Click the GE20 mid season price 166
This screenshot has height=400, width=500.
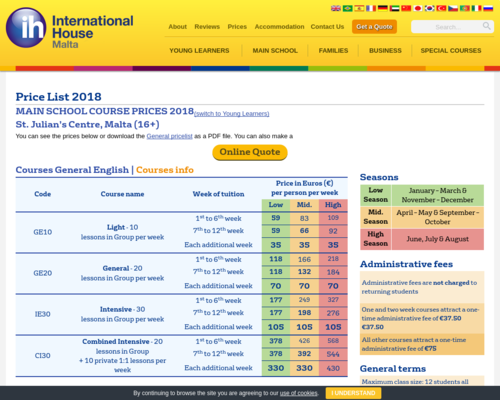click(304, 259)
